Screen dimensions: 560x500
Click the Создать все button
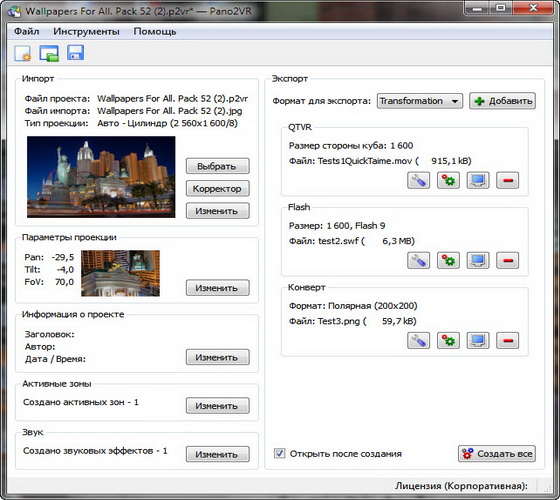pyautogui.click(x=497, y=454)
